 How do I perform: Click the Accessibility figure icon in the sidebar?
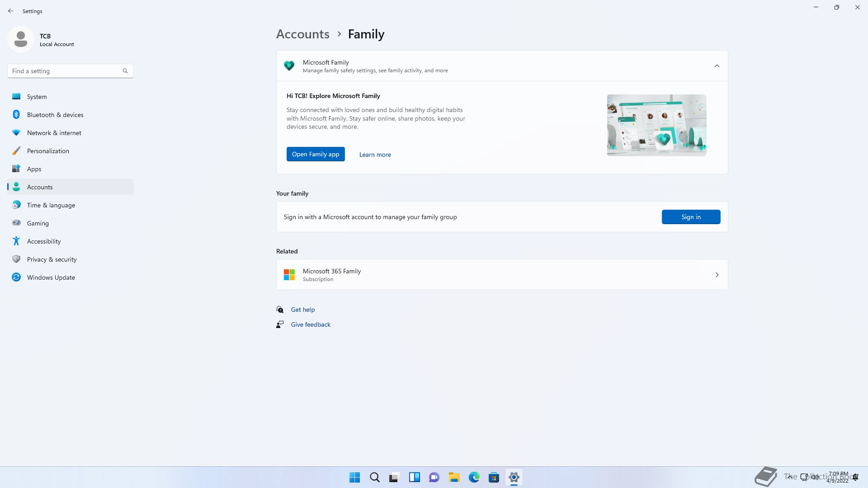pos(16,241)
